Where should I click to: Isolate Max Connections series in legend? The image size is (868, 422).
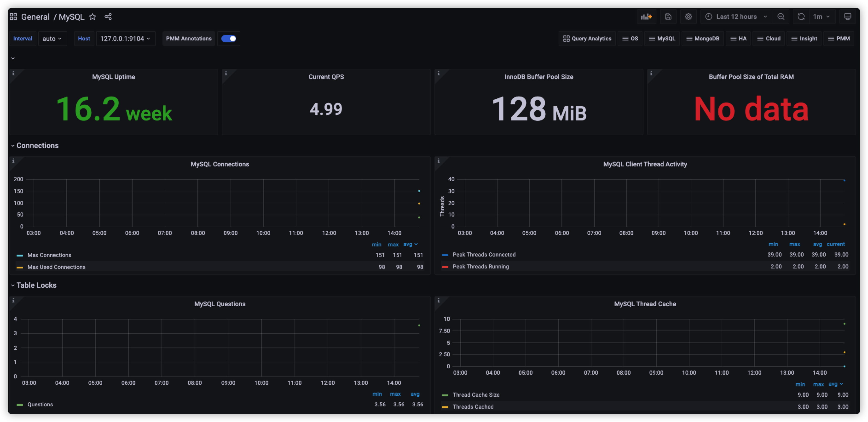[x=49, y=255]
